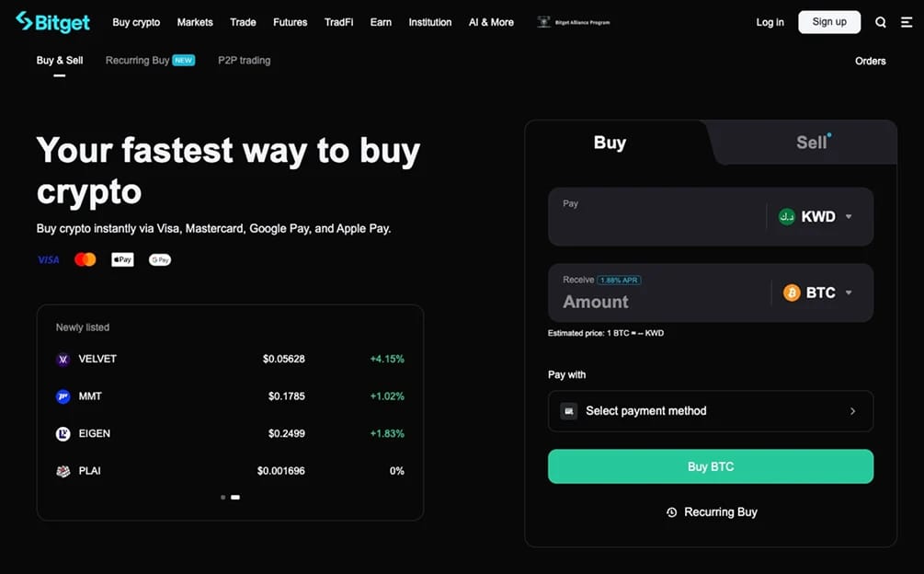This screenshot has width=924, height=574.
Task: Click the Sign up button
Action: [x=829, y=22]
